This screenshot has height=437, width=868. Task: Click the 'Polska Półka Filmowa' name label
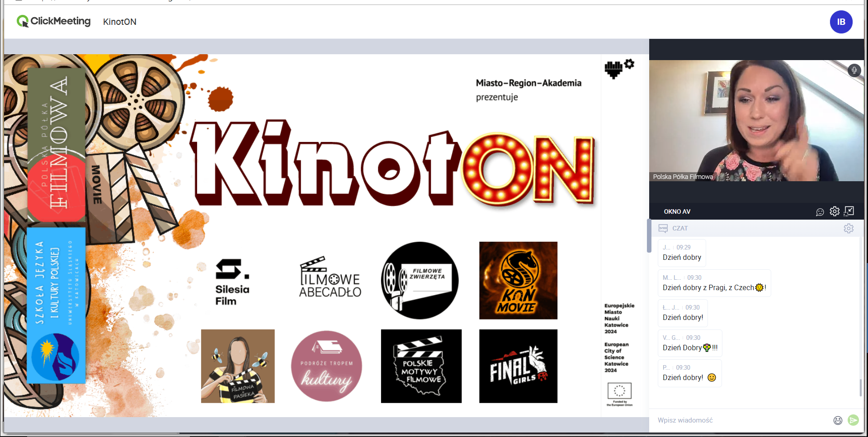[683, 177]
